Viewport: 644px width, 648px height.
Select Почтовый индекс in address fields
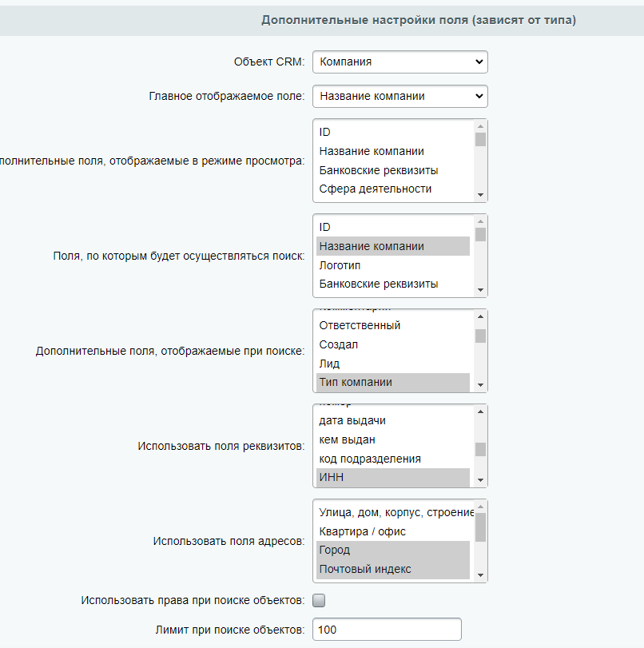(365, 569)
